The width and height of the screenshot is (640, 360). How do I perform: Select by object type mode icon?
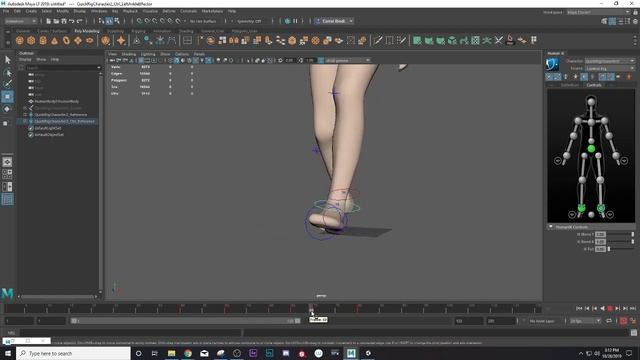tap(109, 21)
